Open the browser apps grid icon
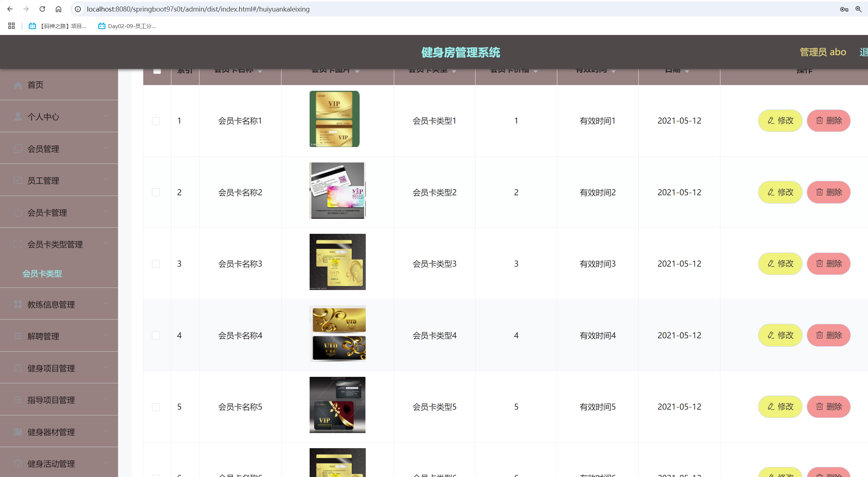This screenshot has height=477, width=868. [12, 26]
